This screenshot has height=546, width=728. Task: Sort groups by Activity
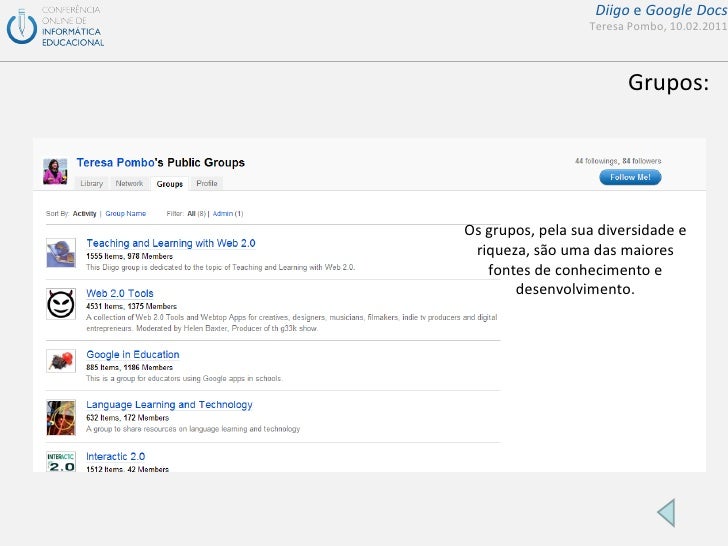point(84,214)
